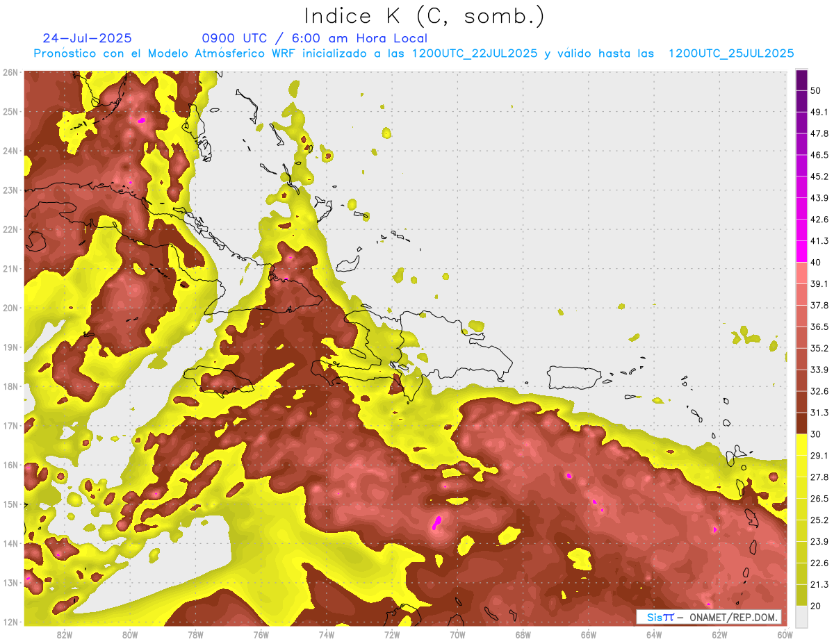The height and width of the screenshot is (644, 834).
Task: Click the 13N latitude label
Action: 10,583
